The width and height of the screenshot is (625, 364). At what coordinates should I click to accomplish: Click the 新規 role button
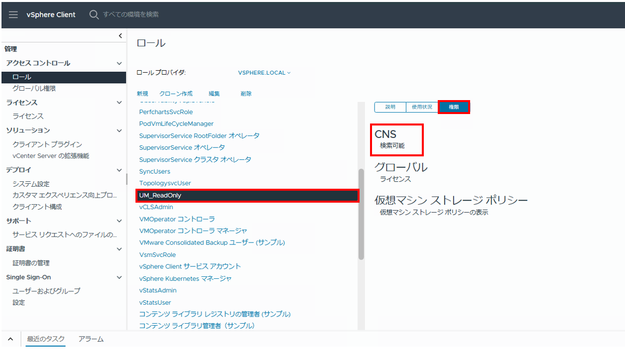(x=142, y=94)
